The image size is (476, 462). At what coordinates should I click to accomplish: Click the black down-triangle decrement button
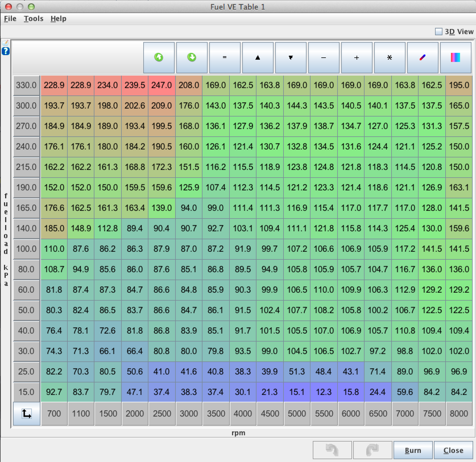pyautogui.click(x=291, y=58)
